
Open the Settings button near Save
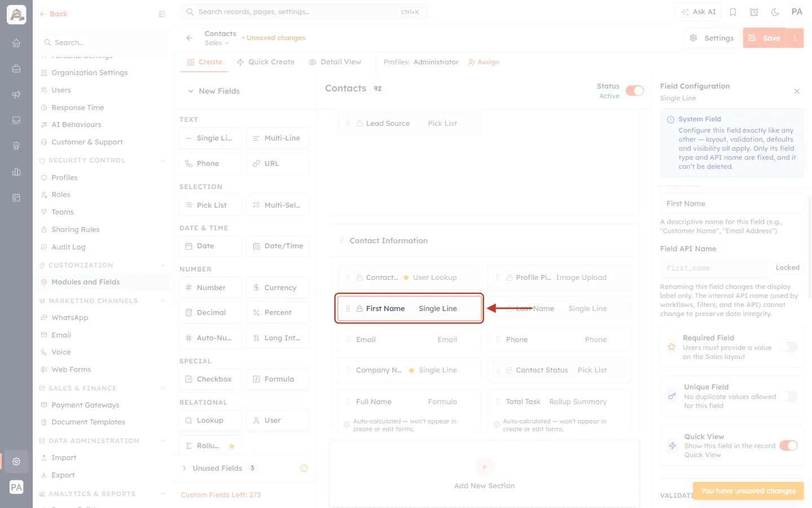point(712,38)
